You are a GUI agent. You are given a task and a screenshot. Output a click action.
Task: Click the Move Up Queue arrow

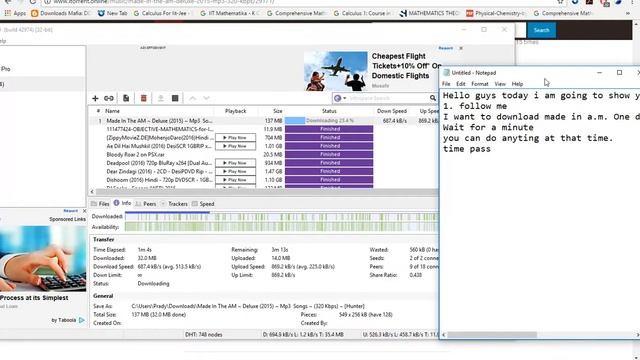[x=193, y=98]
